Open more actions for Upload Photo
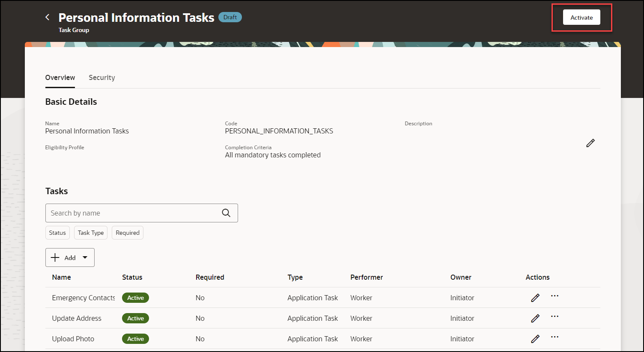The image size is (644, 352). coord(555,337)
